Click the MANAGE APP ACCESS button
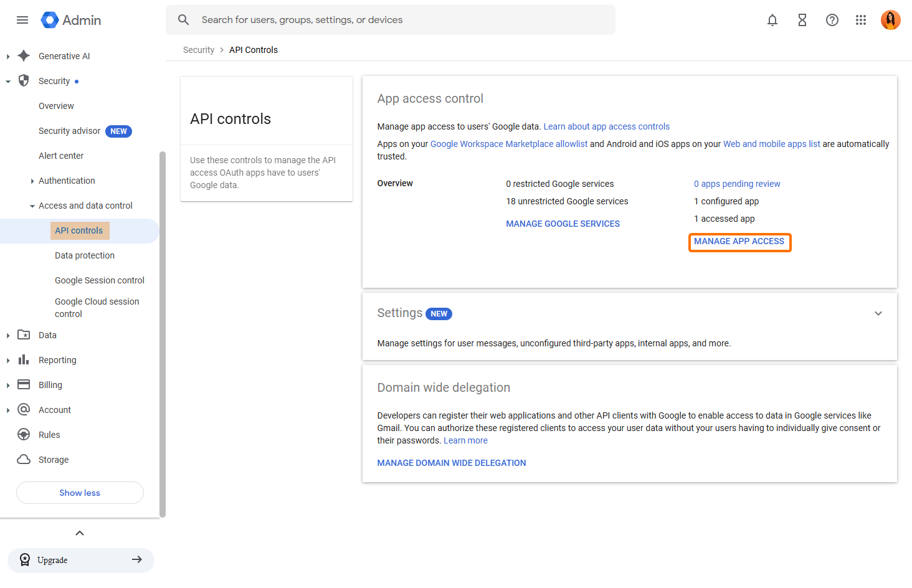This screenshot has width=912, height=588. point(739,242)
